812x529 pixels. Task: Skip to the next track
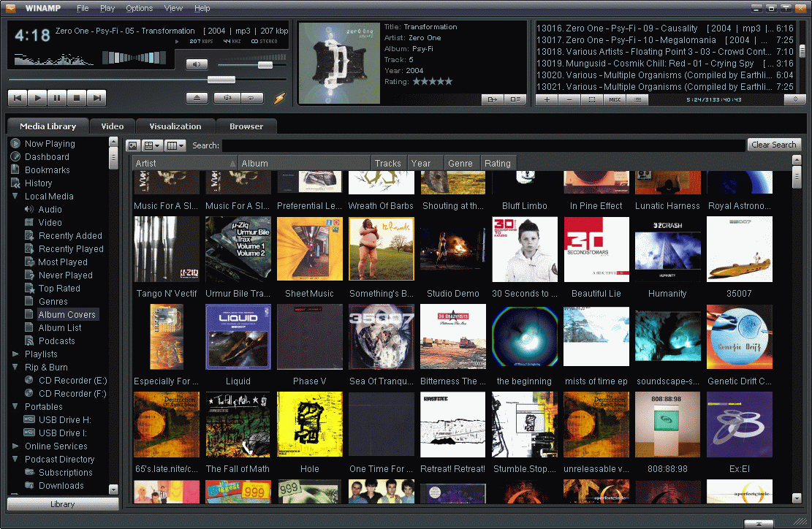coord(96,97)
